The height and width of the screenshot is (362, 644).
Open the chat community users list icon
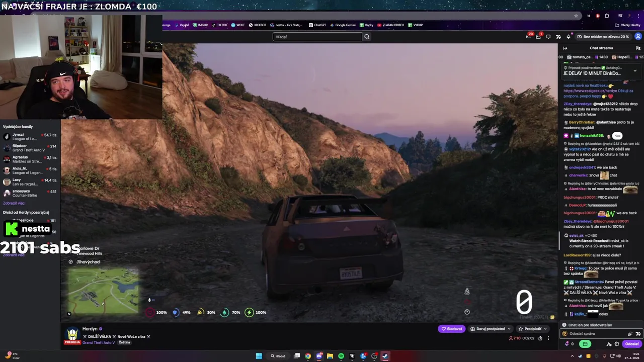[x=638, y=48]
